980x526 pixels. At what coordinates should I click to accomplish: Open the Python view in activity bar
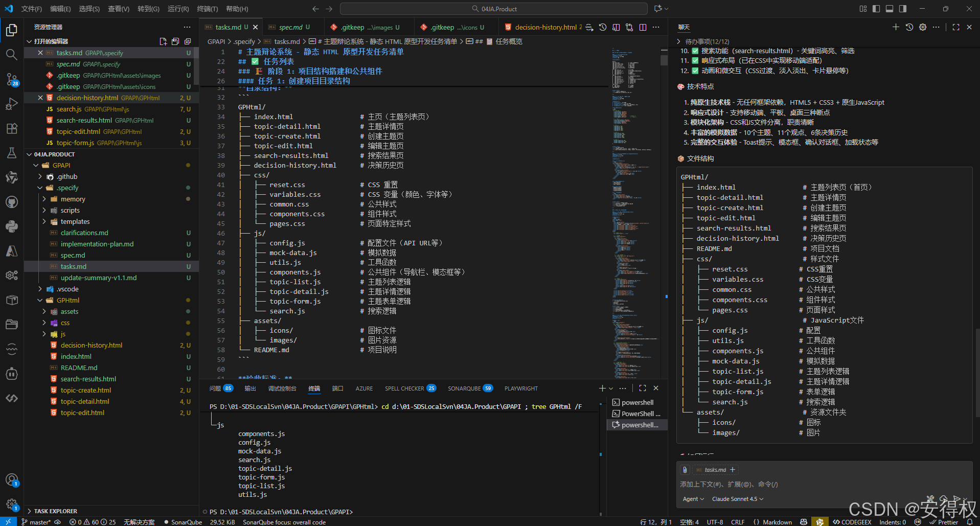click(11, 226)
